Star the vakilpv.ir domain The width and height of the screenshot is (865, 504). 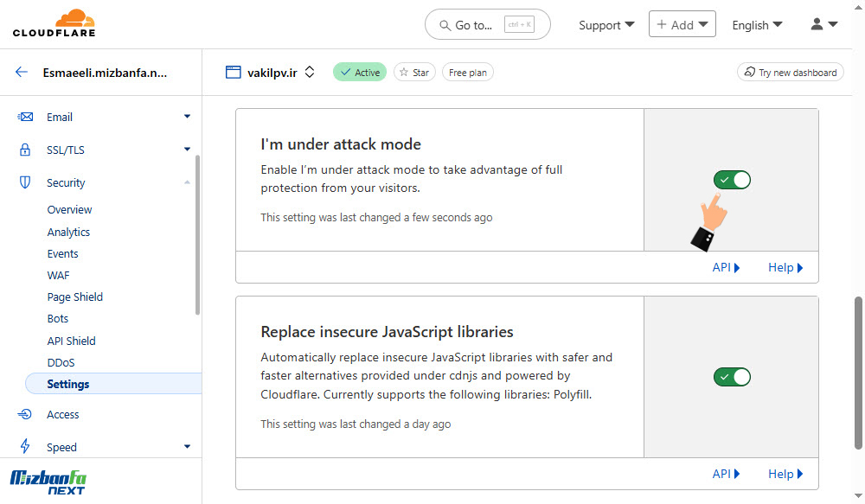pyautogui.click(x=414, y=73)
